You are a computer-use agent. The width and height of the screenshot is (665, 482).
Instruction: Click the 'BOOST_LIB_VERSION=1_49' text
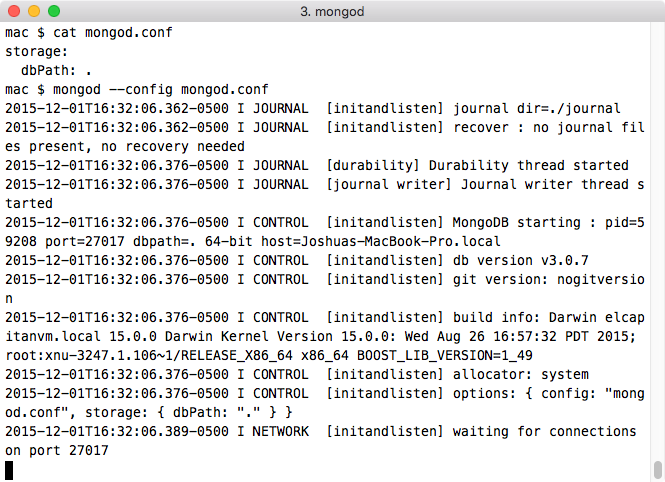tap(444, 355)
